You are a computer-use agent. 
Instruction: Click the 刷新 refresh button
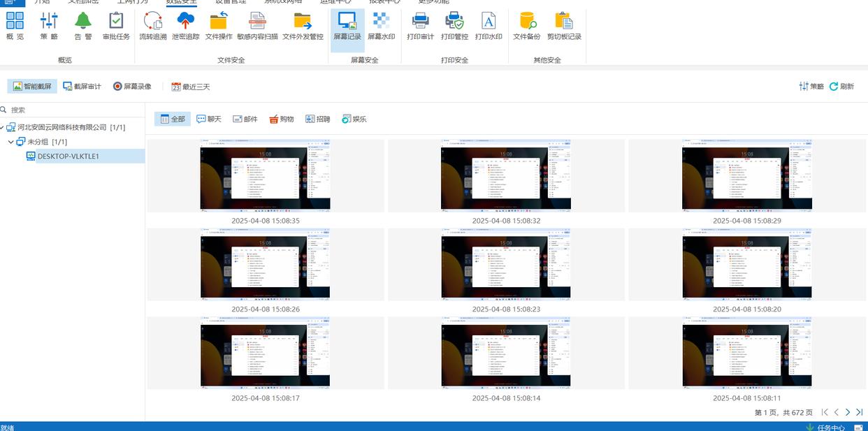click(x=841, y=87)
